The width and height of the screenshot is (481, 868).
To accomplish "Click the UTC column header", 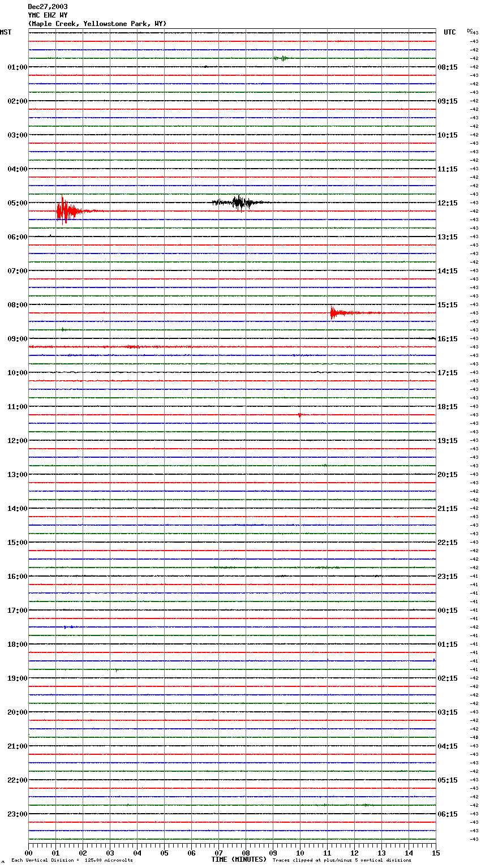I will (x=450, y=32).
